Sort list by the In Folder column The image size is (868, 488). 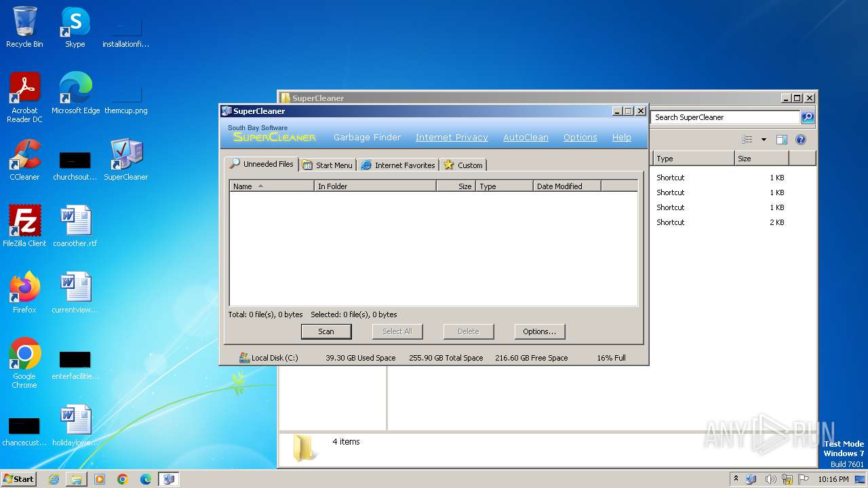376,186
